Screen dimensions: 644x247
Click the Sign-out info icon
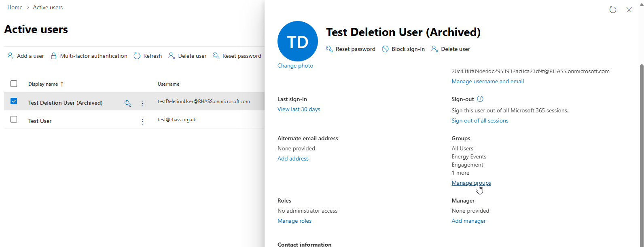pos(480,99)
